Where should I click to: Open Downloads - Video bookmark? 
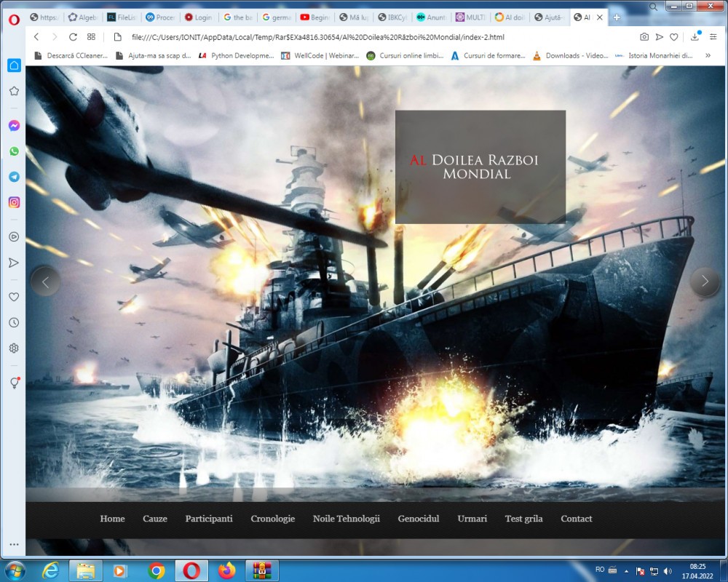pyautogui.click(x=571, y=56)
